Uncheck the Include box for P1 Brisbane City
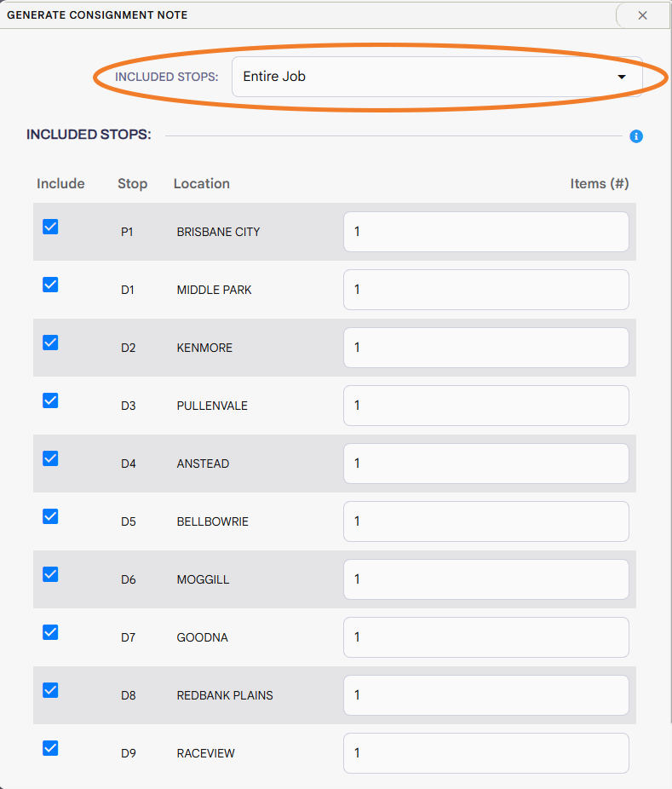The height and width of the screenshot is (789, 672). pyautogui.click(x=50, y=227)
